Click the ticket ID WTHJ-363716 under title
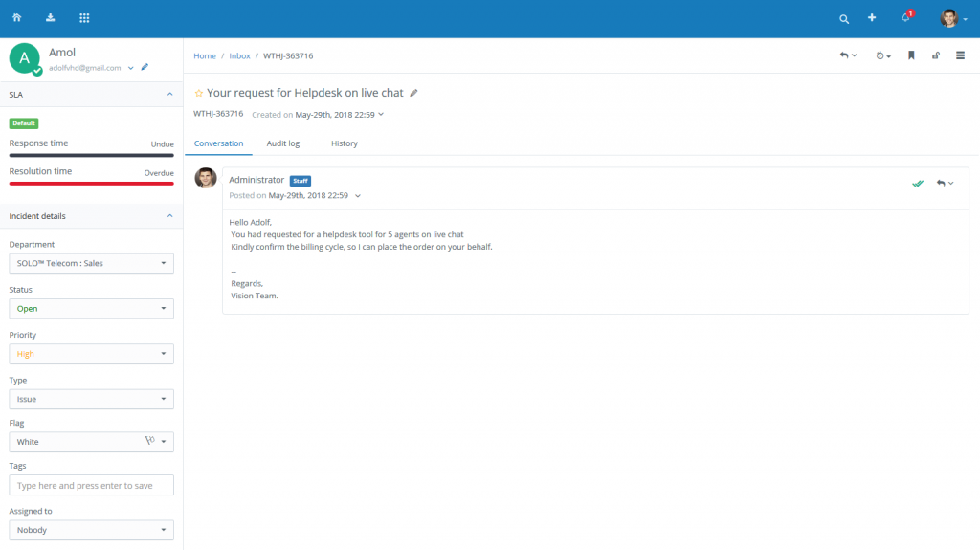Image resolution: width=980 pixels, height=550 pixels. point(218,114)
